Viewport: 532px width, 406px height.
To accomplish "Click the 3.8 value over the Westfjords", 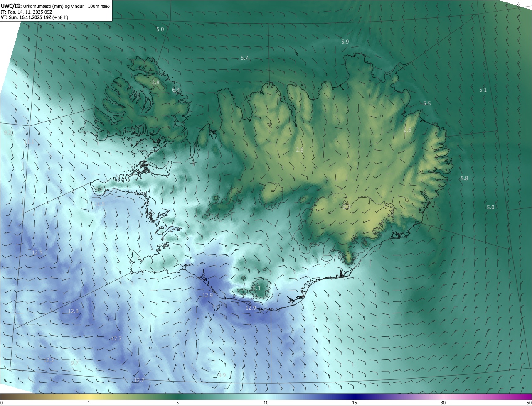I will click(155, 83).
